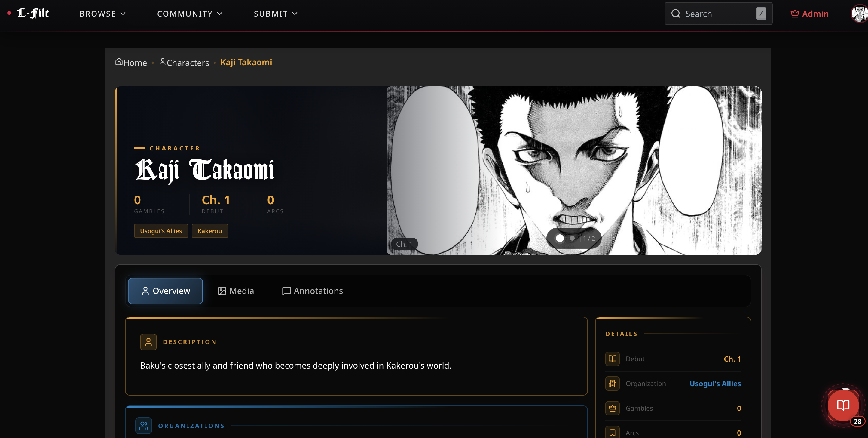Click the Kaji Takaomi breadcrumb

click(x=246, y=62)
